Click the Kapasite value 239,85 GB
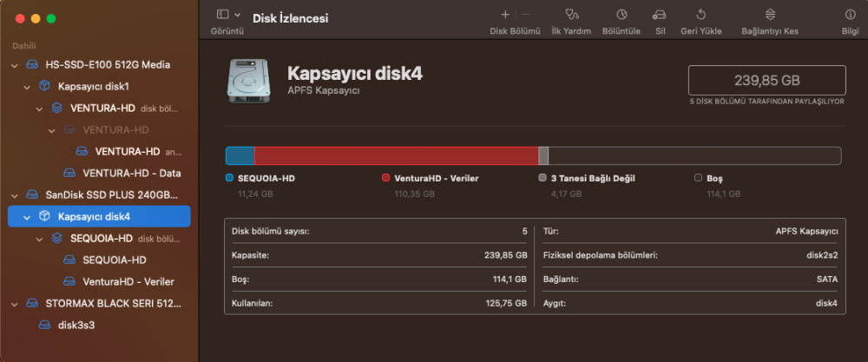The width and height of the screenshot is (868, 362). [x=505, y=255]
